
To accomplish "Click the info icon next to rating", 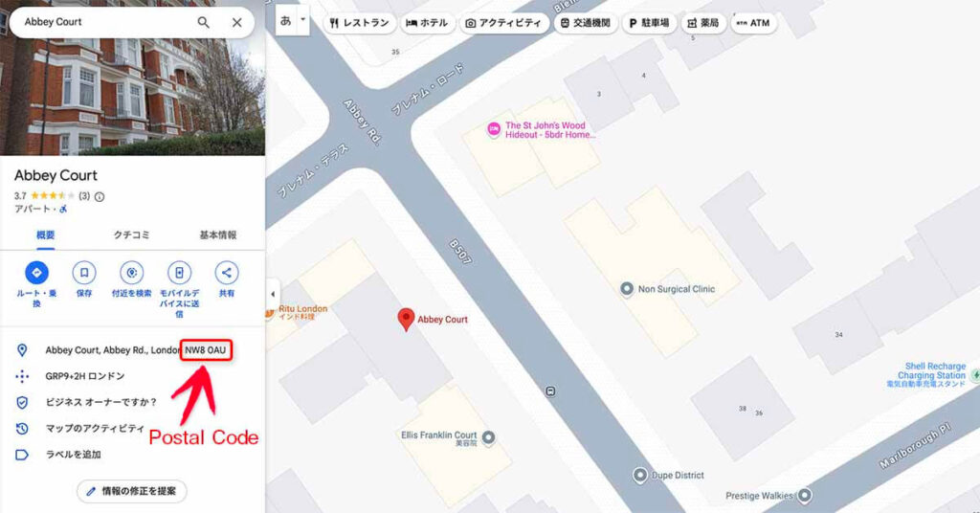I will (100, 196).
